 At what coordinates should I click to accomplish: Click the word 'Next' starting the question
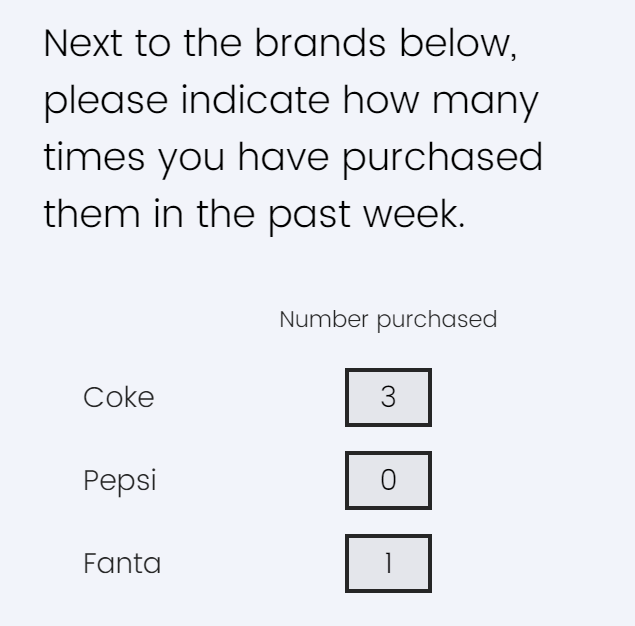[83, 43]
